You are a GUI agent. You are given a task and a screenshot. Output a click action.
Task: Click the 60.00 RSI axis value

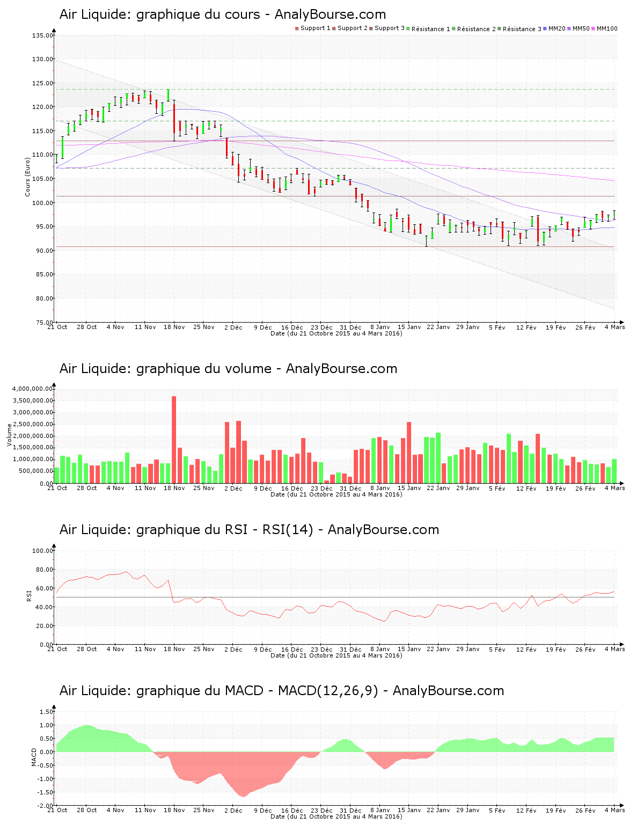click(44, 588)
